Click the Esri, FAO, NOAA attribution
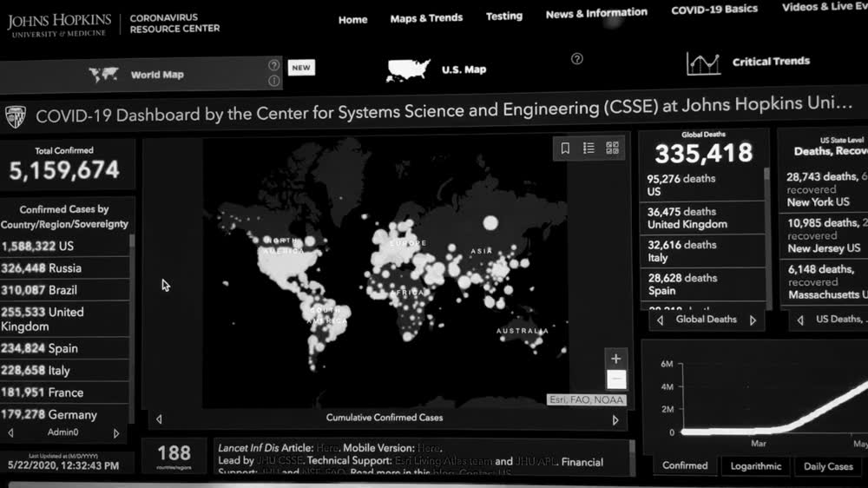Screen dimensions: 868x488 (586, 400)
